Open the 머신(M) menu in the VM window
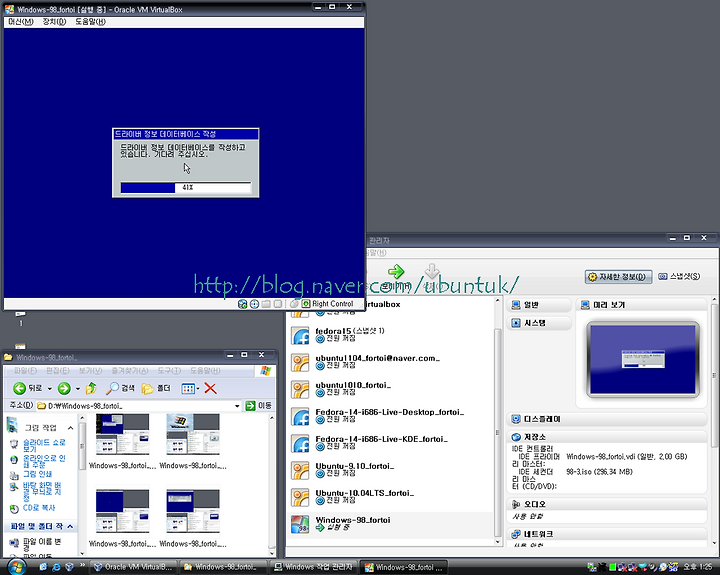Image resolution: width=720 pixels, height=575 pixels. tap(21, 22)
